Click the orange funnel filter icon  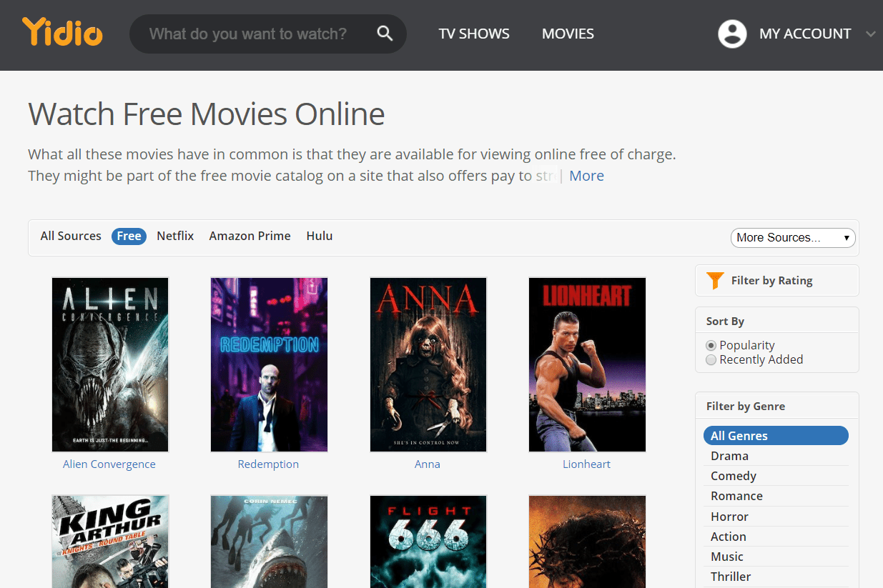714,281
